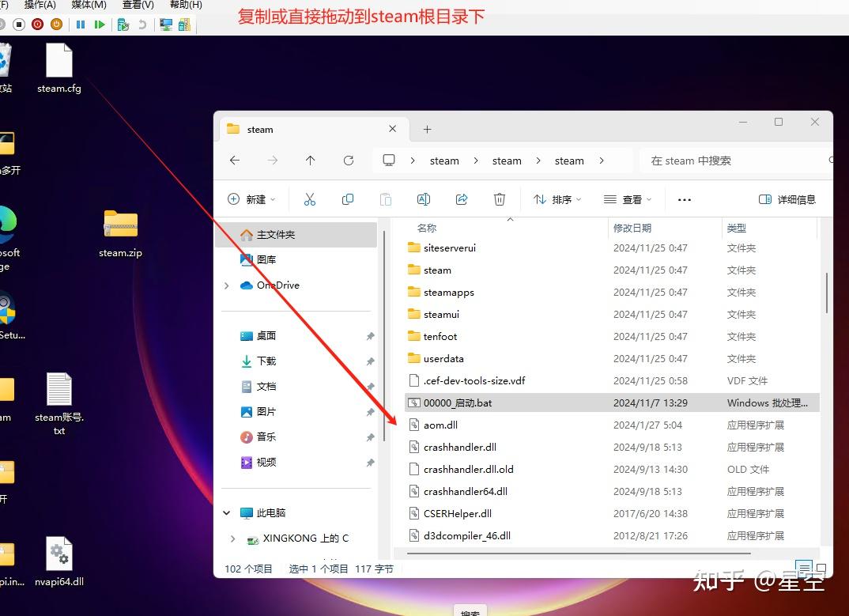Click the VM orange power button
Image resolution: width=849 pixels, height=616 pixels.
56,25
